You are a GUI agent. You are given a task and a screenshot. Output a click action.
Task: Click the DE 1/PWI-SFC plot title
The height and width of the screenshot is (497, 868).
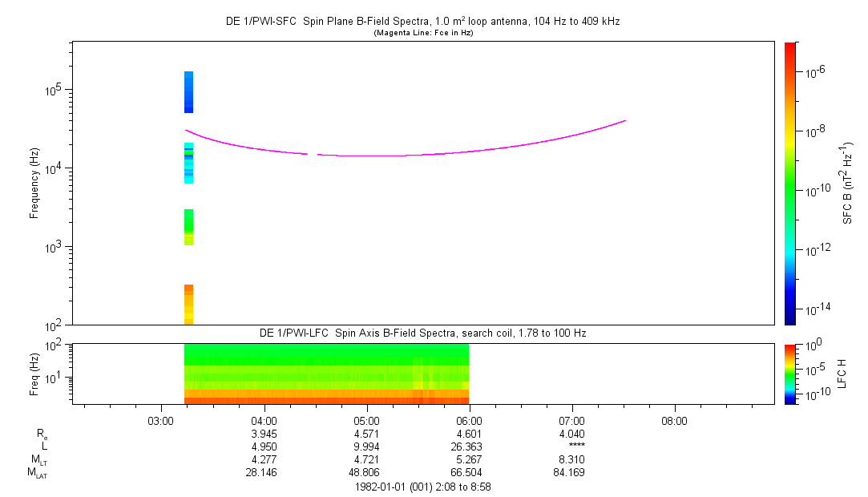tap(422, 22)
